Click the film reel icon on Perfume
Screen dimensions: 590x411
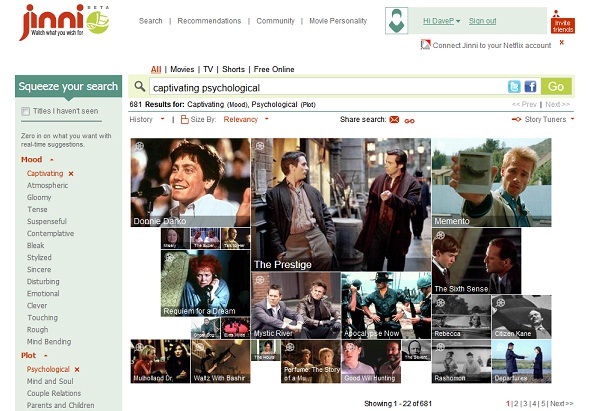pyautogui.click(x=290, y=347)
